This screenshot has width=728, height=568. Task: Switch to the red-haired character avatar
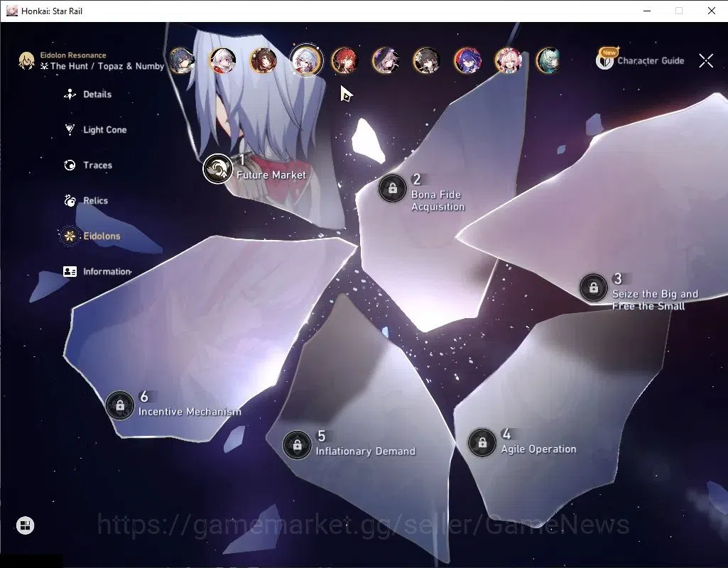tap(345, 61)
